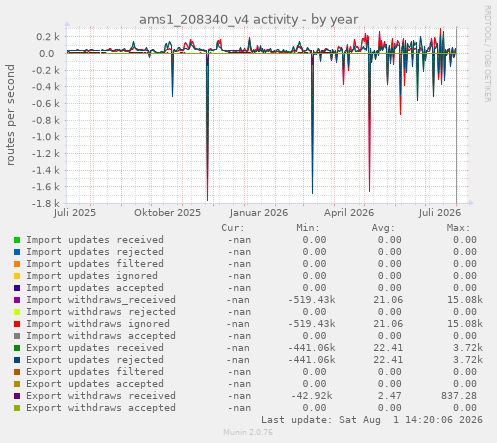Image resolution: width=497 pixels, height=443 pixels.
Task: Click the orange Import updates filtered swatch
Action: pyautogui.click(x=17, y=264)
